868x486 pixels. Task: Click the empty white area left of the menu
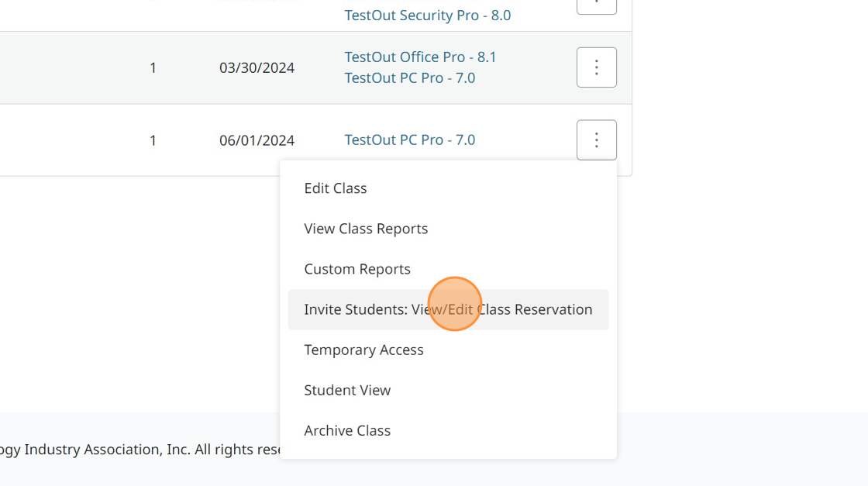[x=139, y=295]
